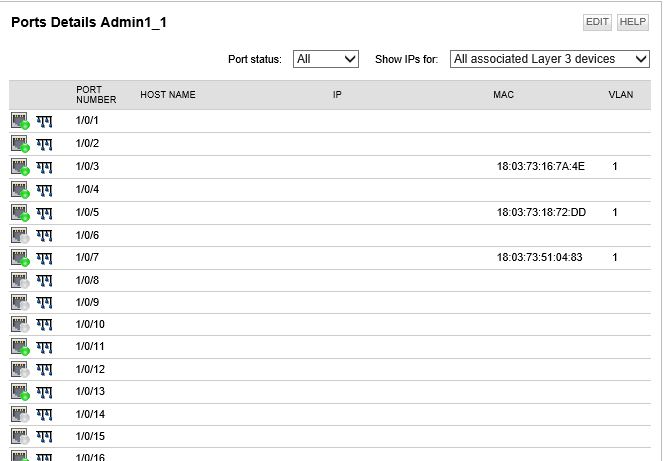Viewport: 666px width, 461px height.
Task: Click the network connections icon for port 1/0/3
Action: tap(44, 167)
